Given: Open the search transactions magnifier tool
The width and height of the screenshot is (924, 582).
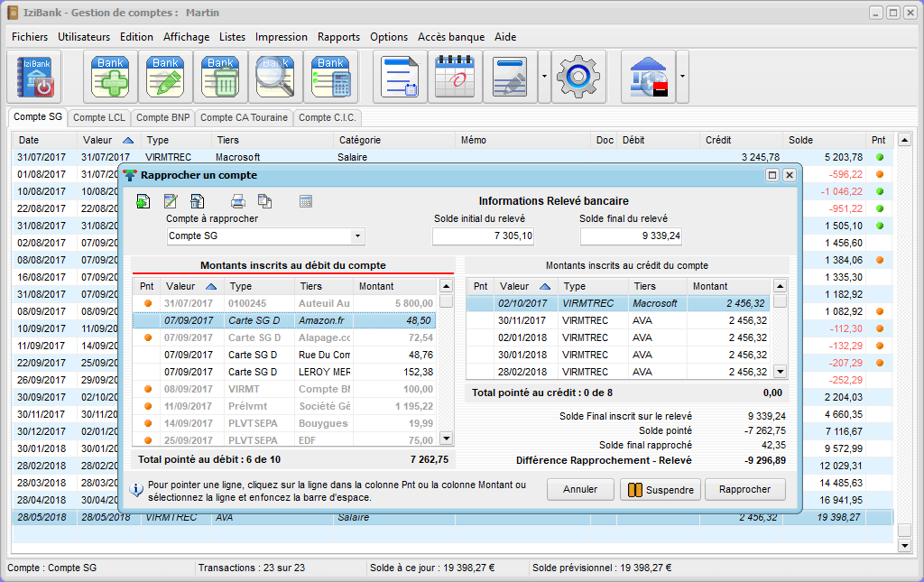Looking at the screenshot, I should click(276, 77).
